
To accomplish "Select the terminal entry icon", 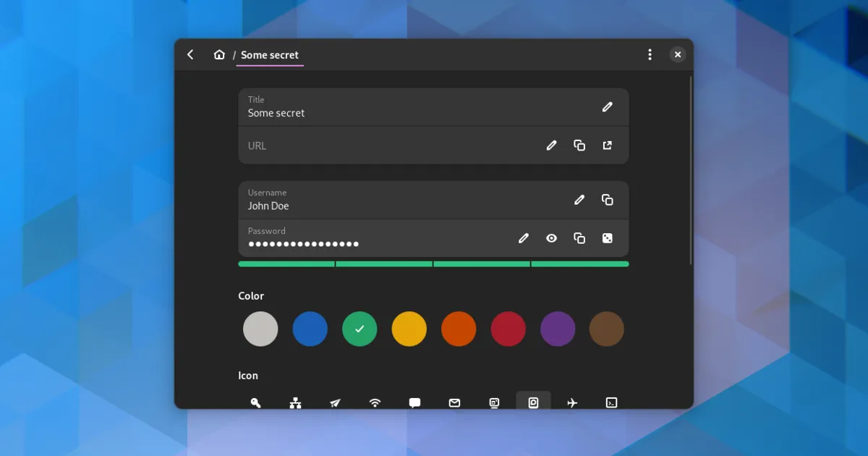I will [611, 402].
